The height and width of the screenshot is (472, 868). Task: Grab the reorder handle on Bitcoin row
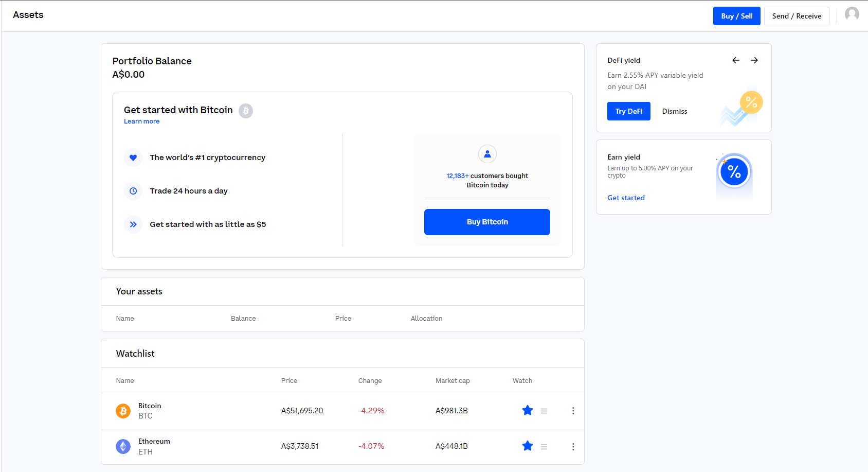[544, 411]
